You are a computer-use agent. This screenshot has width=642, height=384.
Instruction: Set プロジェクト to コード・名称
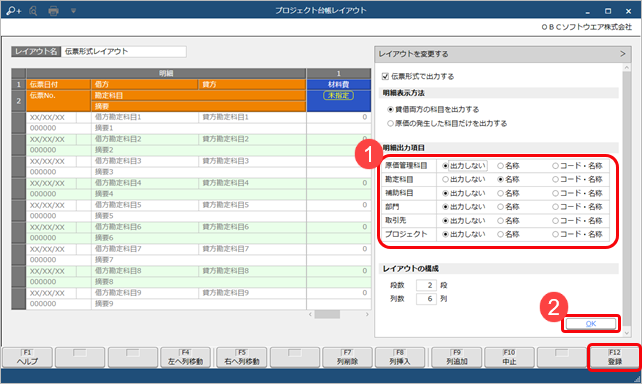point(555,234)
